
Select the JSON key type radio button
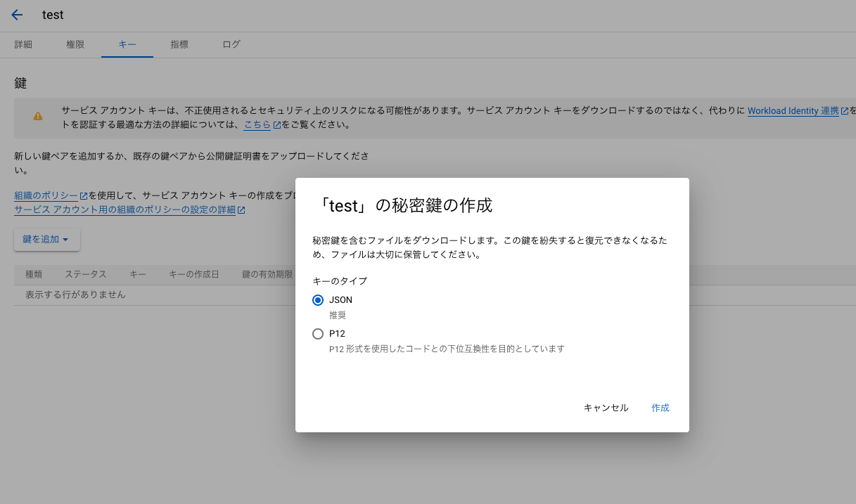[x=318, y=300]
